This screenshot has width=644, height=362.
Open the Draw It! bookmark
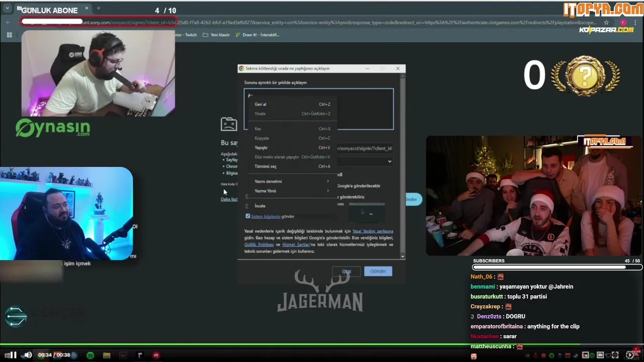(x=258, y=35)
